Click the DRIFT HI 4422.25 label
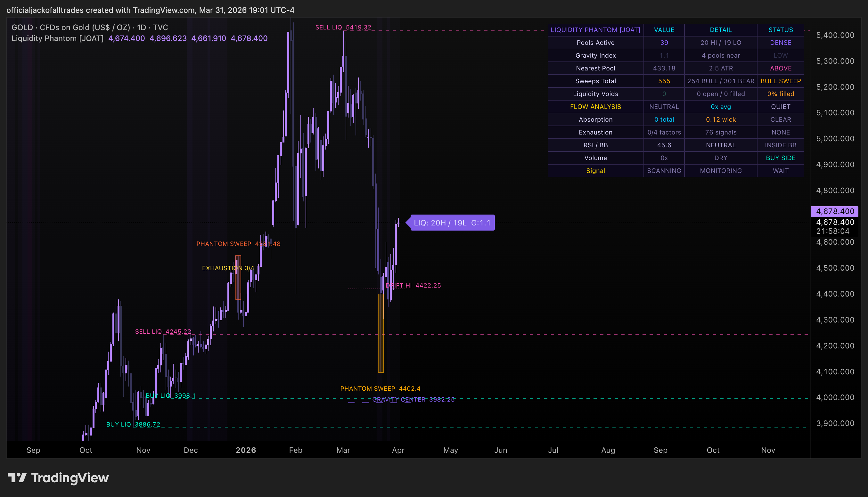The height and width of the screenshot is (497, 868). (414, 285)
